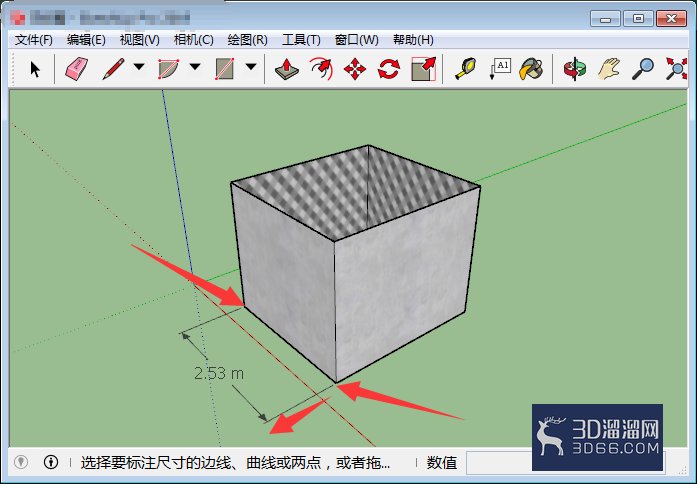Activate the Rotate tool
The height and width of the screenshot is (484, 697).
[x=389, y=69]
